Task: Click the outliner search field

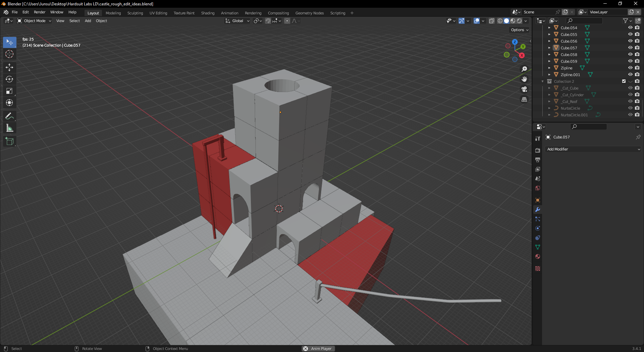Action: tap(584, 21)
